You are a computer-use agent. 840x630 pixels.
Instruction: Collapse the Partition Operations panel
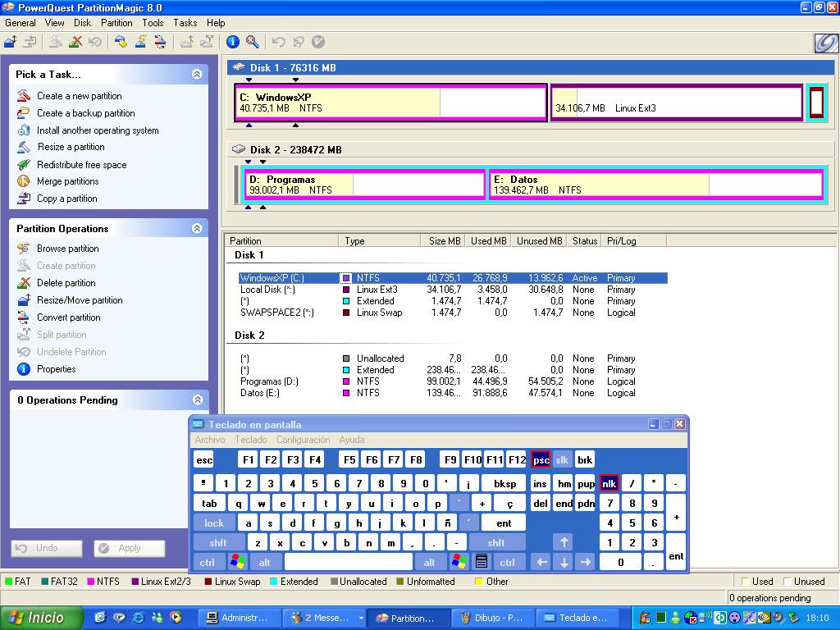coord(197,228)
